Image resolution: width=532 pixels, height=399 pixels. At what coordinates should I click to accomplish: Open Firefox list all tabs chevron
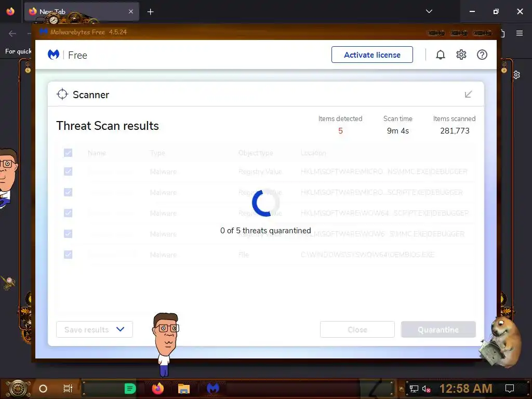click(x=429, y=11)
